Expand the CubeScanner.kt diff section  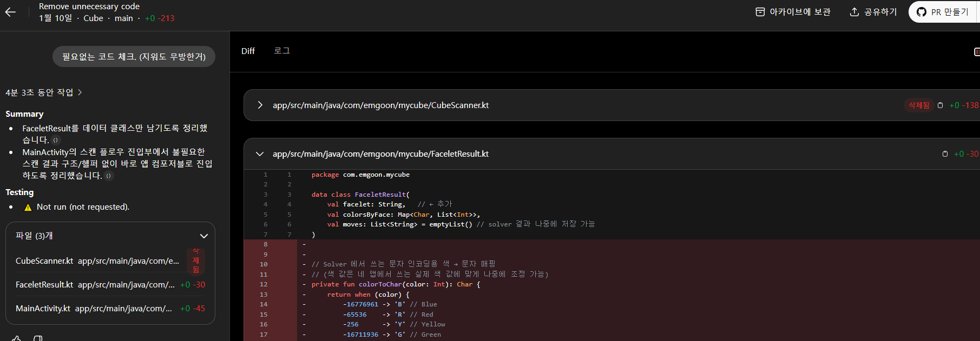click(260, 105)
